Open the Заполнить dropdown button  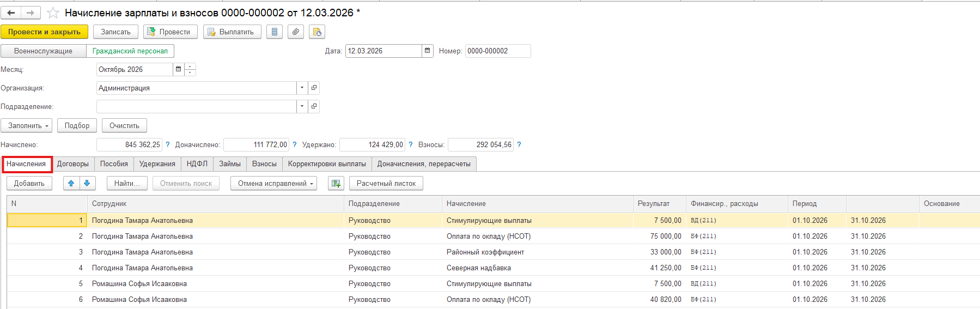pyautogui.click(x=27, y=126)
